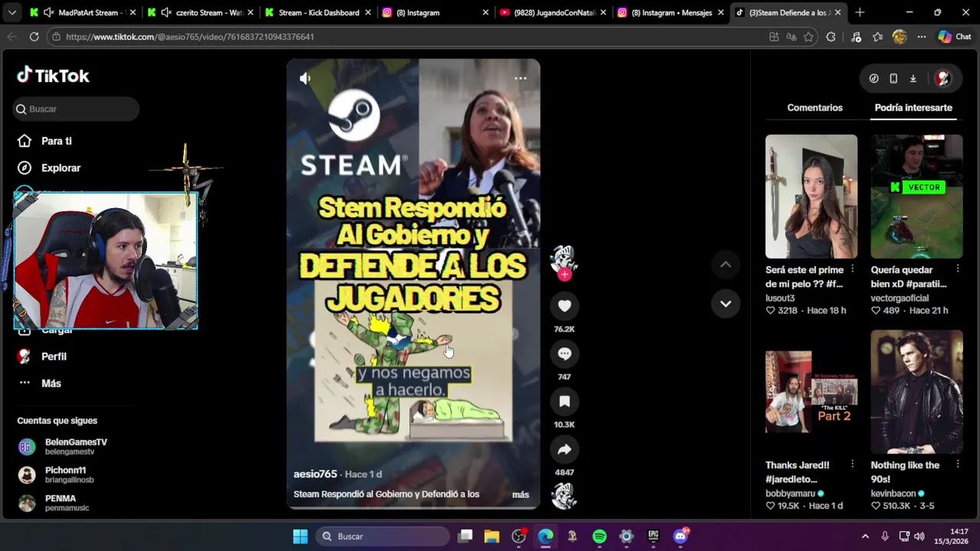Image resolution: width=980 pixels, height=551 pixels.
Task: Click the browser address bar URL
Action: 190,37
